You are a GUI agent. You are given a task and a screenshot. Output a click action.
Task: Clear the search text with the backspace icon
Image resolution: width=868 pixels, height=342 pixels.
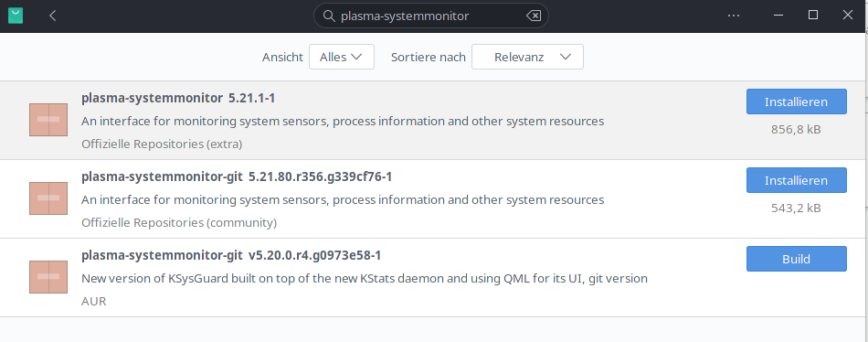pos(533,16)
